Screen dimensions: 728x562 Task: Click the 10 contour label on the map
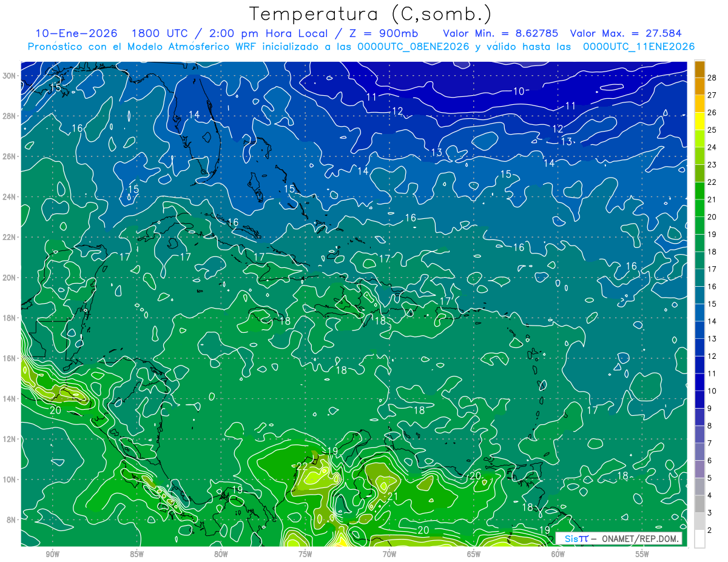(519, 92)
